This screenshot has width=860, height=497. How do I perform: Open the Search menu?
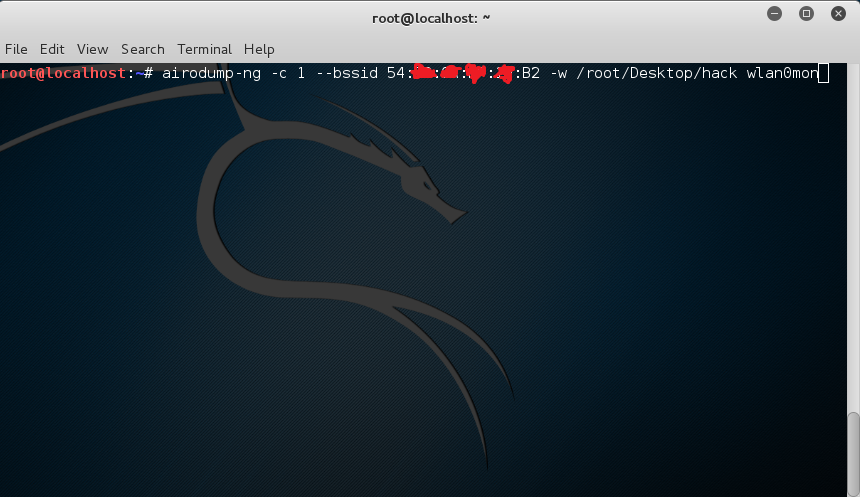point(143,49)
